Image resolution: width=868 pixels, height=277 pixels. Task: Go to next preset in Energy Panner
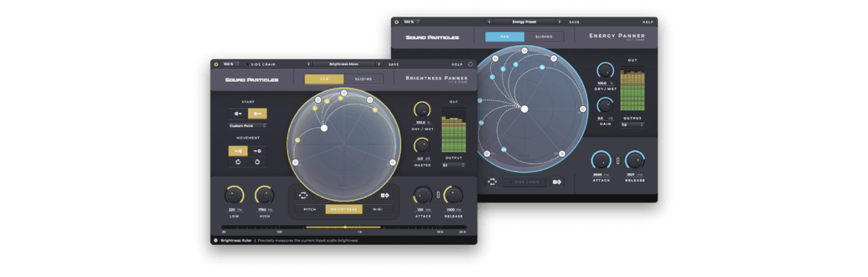tap(559, 22)
